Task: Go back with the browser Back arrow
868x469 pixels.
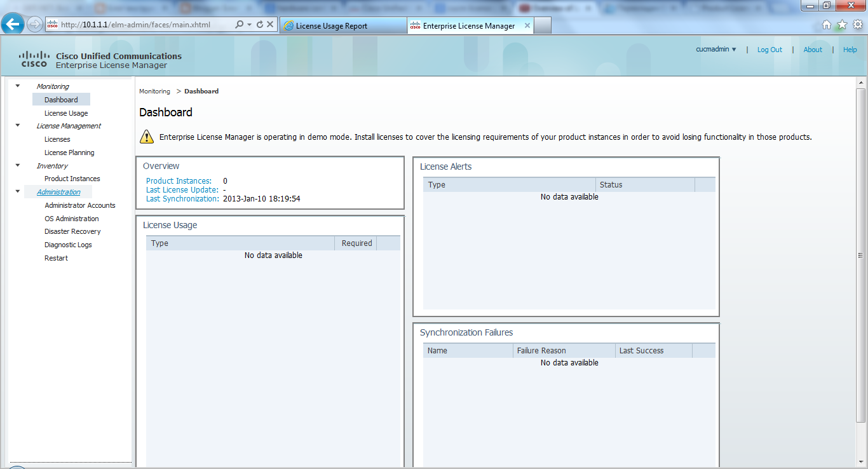Action: coord(13,25)
